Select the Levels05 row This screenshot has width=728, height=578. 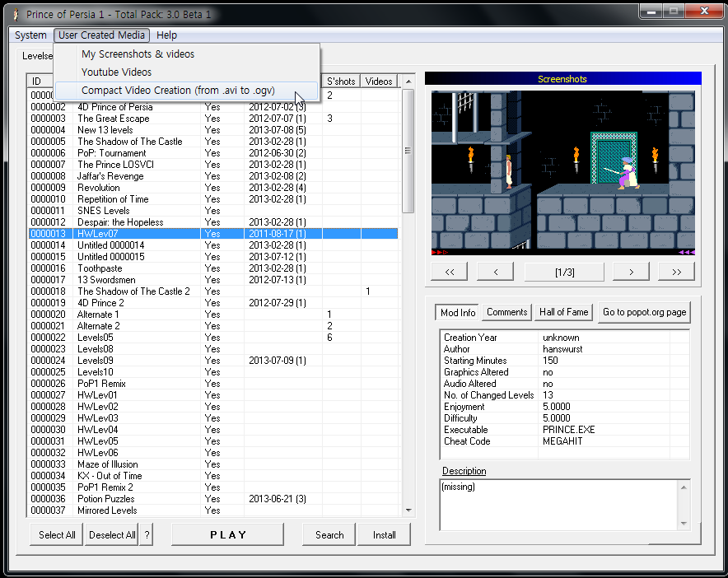[213, 338]
